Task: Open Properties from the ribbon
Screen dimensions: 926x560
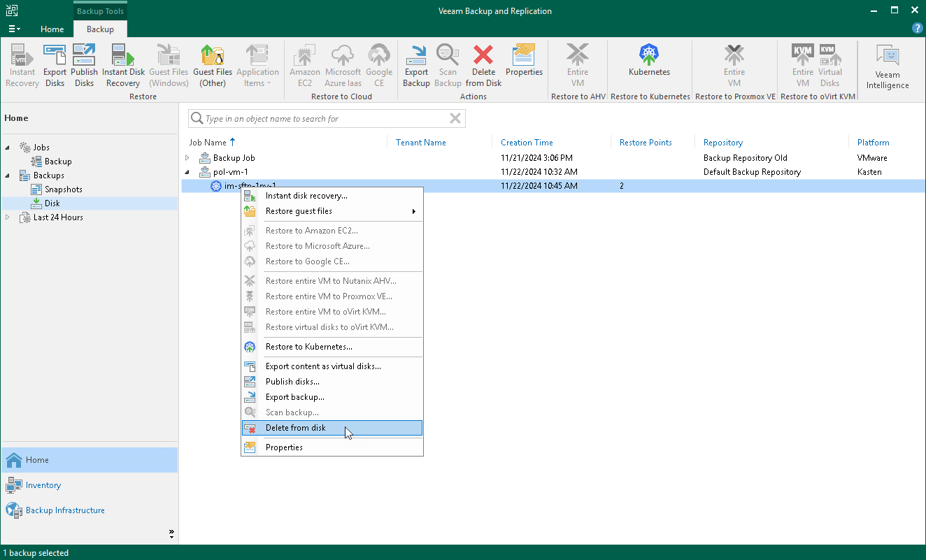Action: click(x=524, y=60)
